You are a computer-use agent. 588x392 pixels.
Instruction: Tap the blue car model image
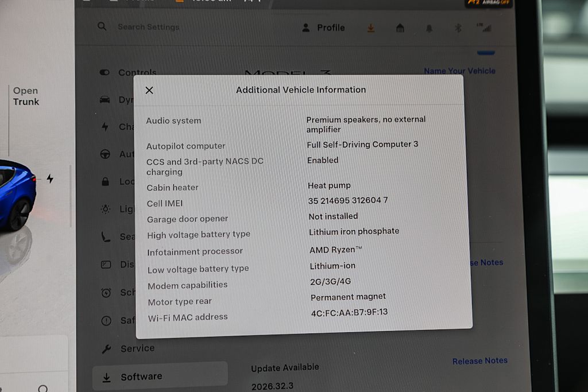point(17,195)
